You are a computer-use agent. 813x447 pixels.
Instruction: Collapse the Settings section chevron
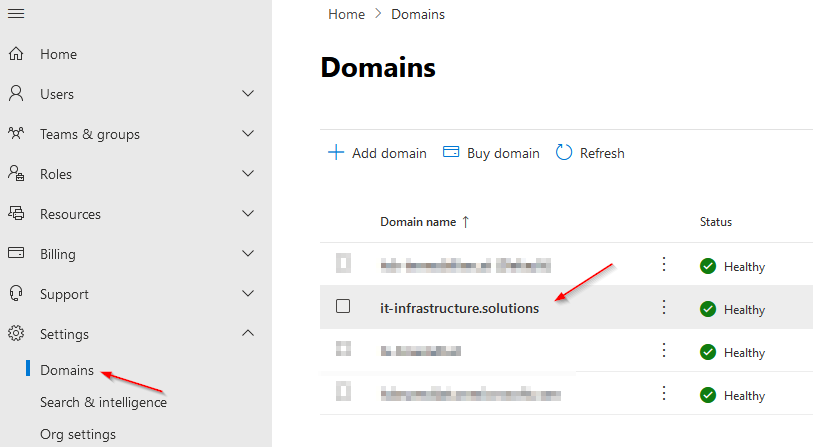248,333
